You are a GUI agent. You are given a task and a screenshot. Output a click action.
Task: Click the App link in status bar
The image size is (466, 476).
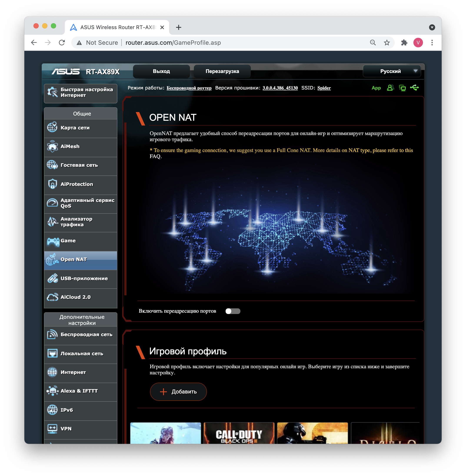point(376,88)
